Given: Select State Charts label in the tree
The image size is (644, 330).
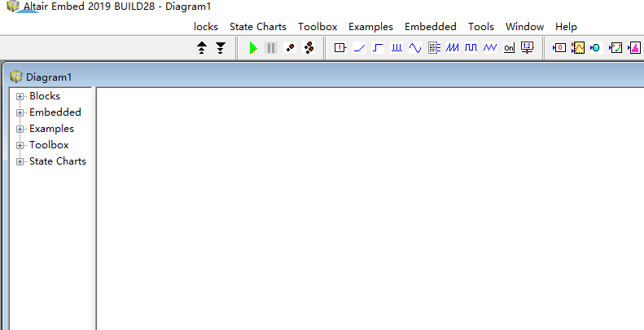Looking at the screenshot, I should click(58, 161).
